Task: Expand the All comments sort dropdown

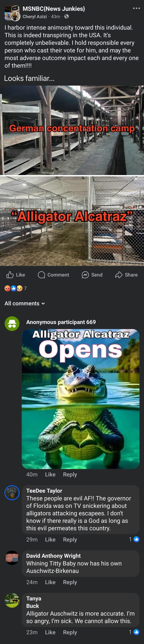Action: coord(25,303)
